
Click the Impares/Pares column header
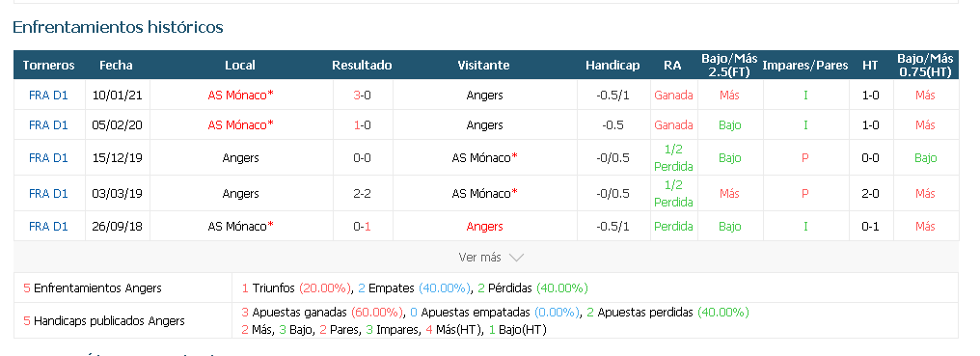[x=805, y=65]
